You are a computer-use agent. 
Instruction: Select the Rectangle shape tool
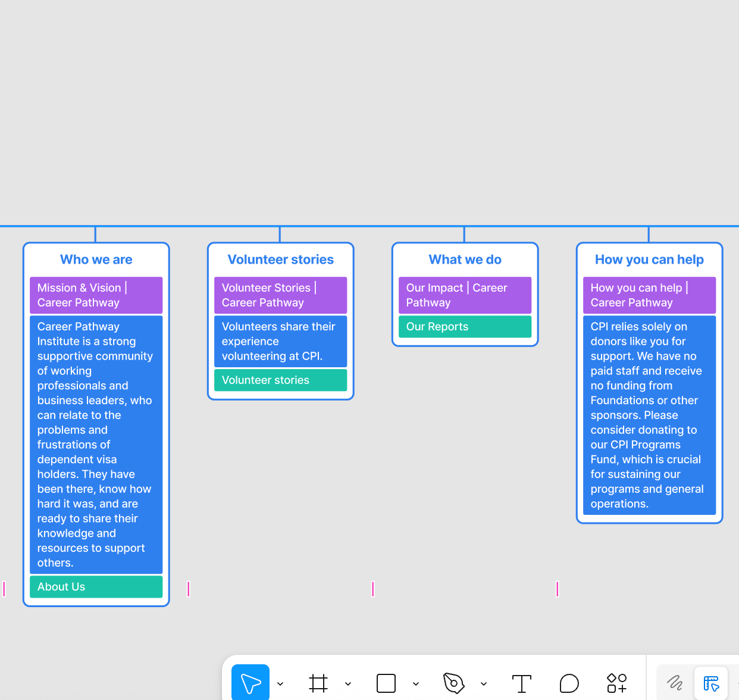tap(386, 683)
